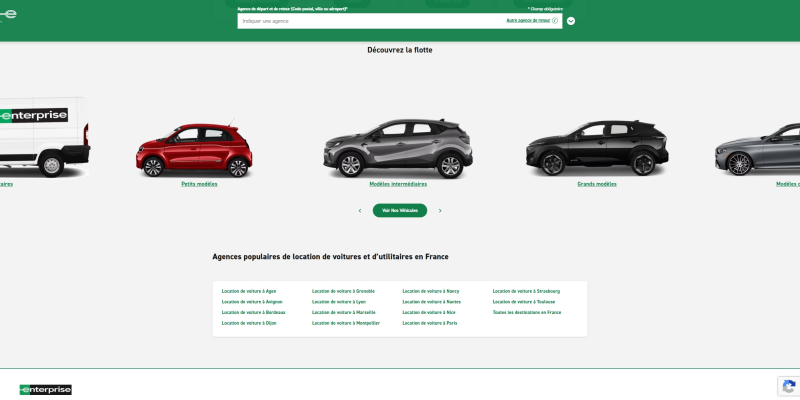
Task: Open 'Location de voiture à Nantes'
Action: point(432,302)
